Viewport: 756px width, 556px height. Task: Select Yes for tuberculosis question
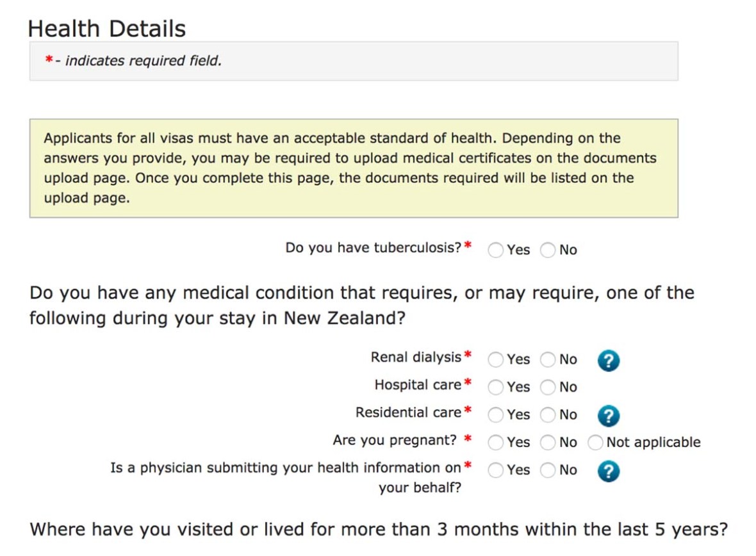495,250
